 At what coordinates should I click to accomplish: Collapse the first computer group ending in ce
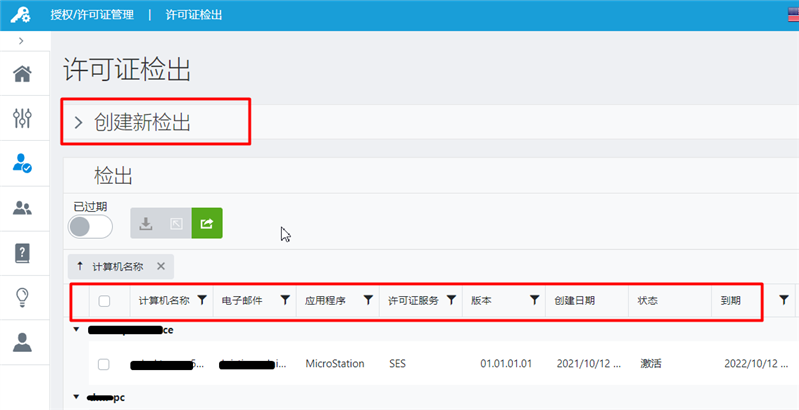(76, 330)
